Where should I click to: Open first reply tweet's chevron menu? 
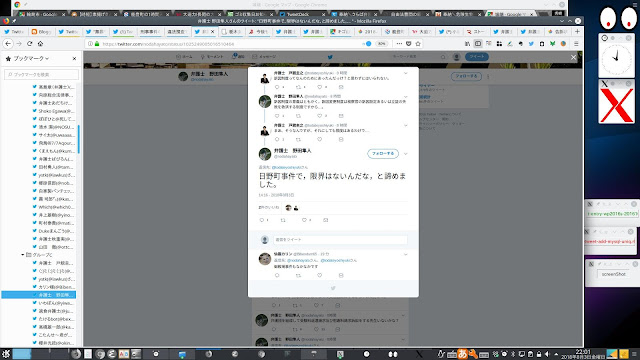pos(405,73)
